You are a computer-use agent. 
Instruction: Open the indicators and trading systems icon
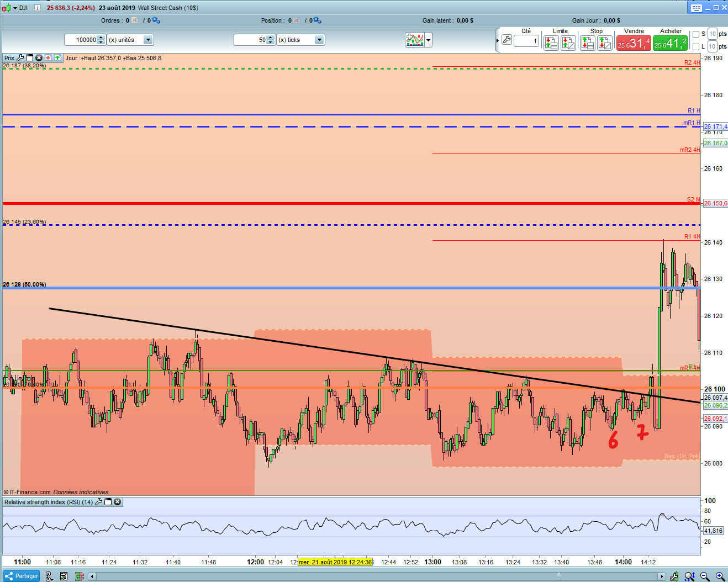(x=415, y=40)
